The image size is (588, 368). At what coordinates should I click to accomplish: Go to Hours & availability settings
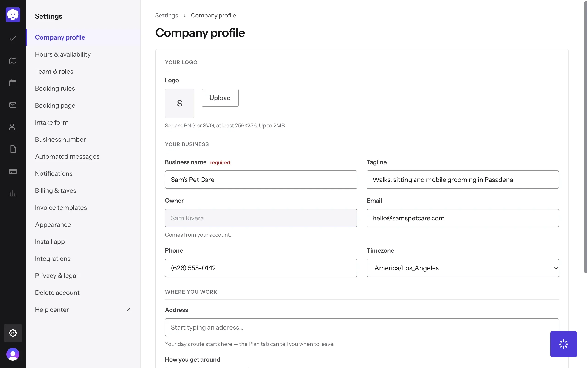pyautogui.click(x=83, y=54)
